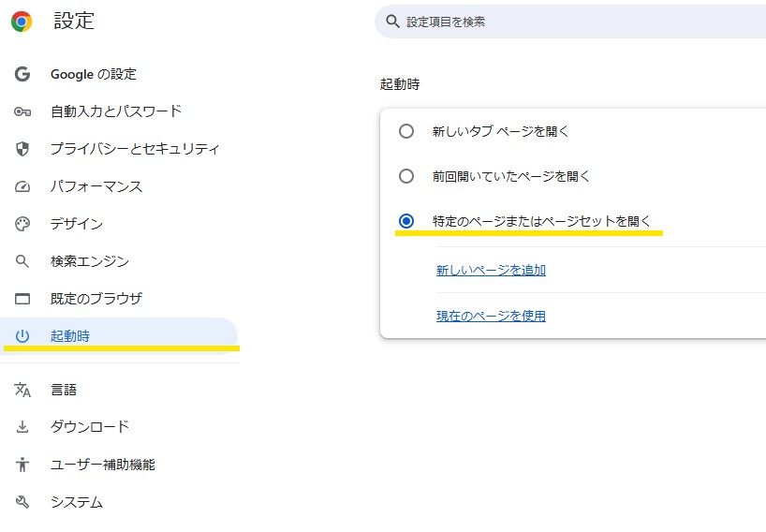Click the Google G icon in sidebar
Viewport: 766px width, 532px height.
coord(22,74)
